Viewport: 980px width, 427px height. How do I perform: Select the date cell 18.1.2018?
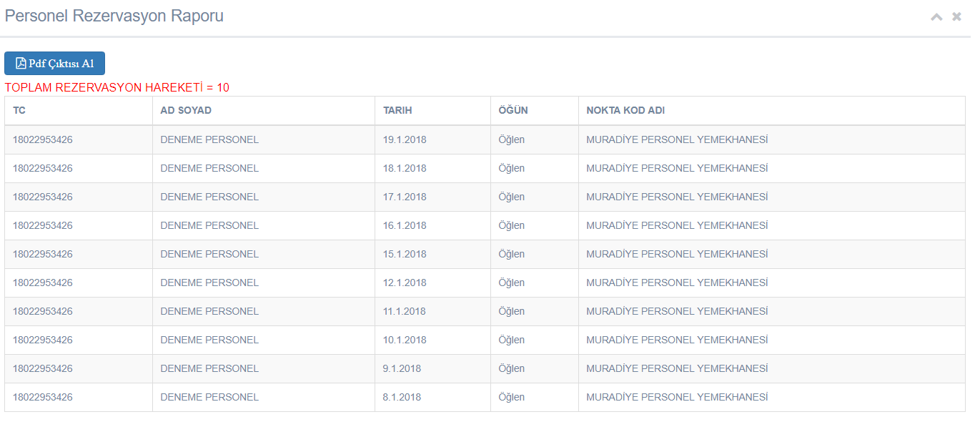[405, 168]
